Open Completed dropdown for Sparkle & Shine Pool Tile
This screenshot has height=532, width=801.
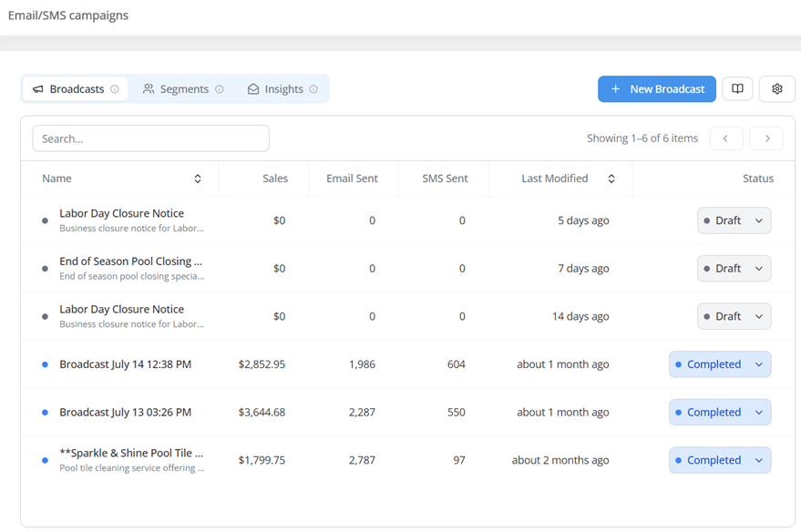720,461
